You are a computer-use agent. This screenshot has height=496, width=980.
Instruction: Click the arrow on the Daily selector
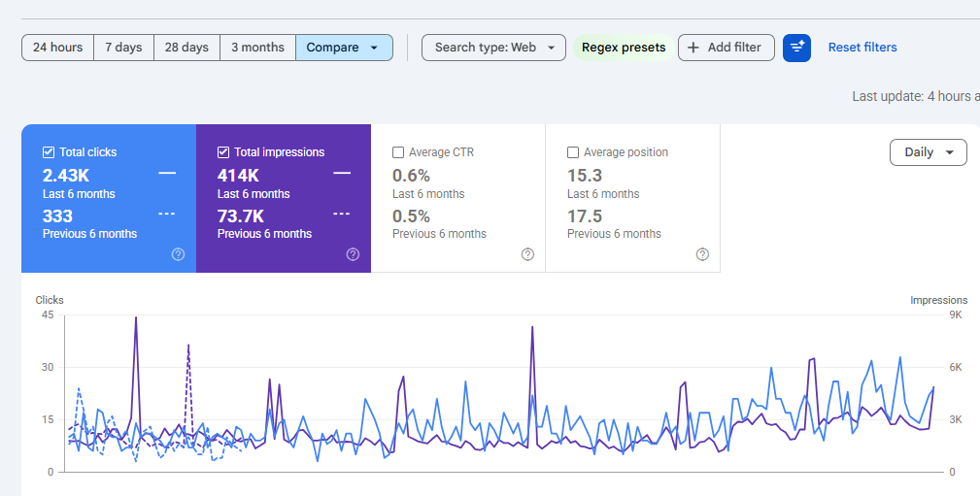pos(950,152)
